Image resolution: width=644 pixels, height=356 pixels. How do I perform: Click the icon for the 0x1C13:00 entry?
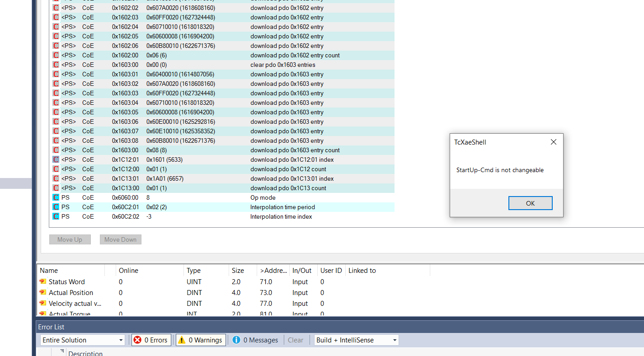click(x=56, y=188)
